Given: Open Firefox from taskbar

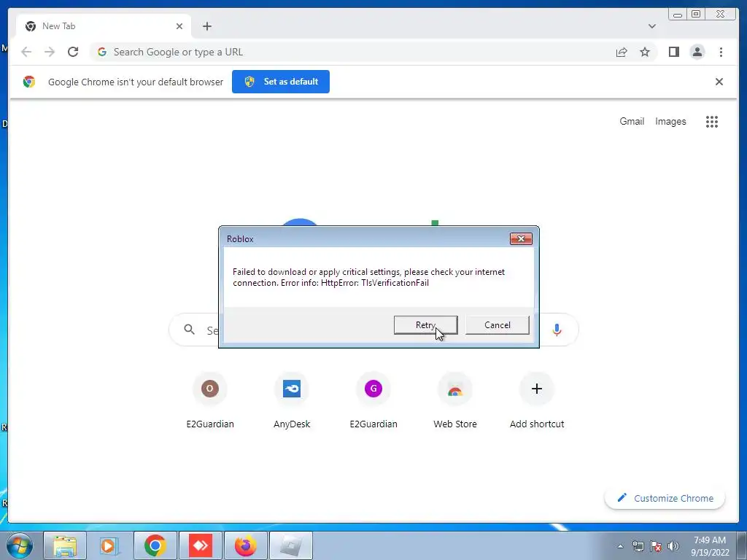Looking at the screenshot, I should coord(246,545).
